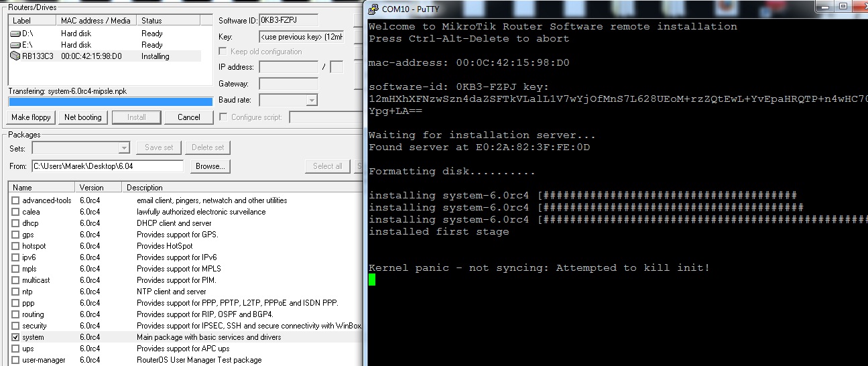Click the netmask field after the slash
Screen dimensions: 868x366
336,67
